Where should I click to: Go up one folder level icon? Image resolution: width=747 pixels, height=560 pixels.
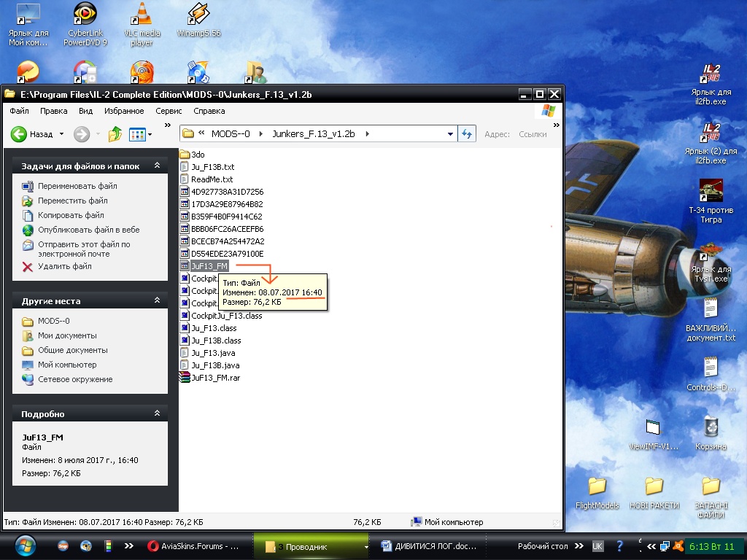(115, 134)
